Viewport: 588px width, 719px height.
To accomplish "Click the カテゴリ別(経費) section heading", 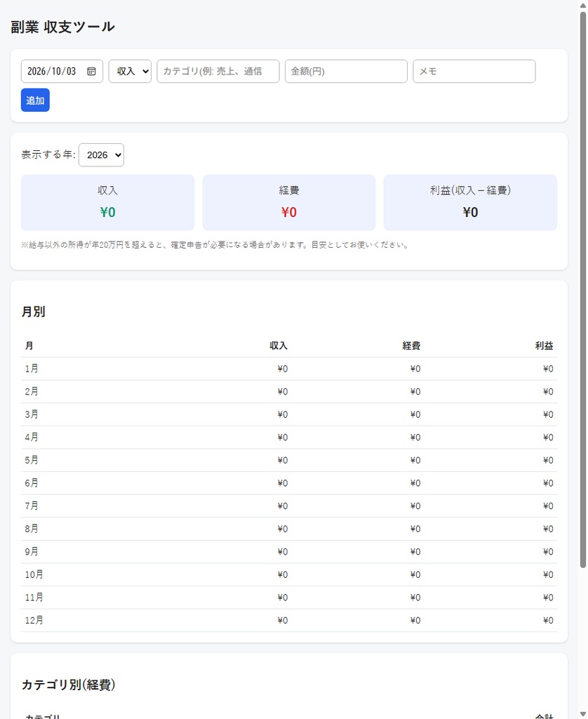I will tap(68, 685).
